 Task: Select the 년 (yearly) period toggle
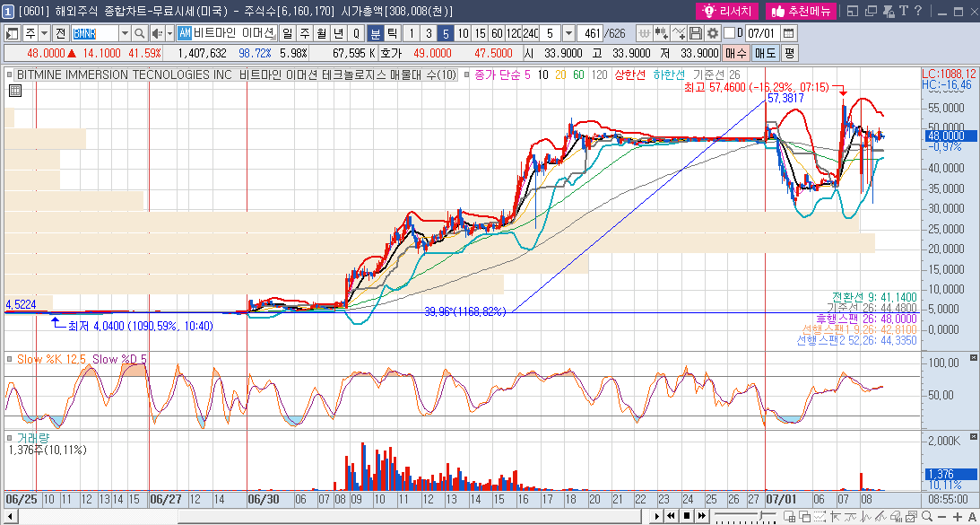click(339, 33)
